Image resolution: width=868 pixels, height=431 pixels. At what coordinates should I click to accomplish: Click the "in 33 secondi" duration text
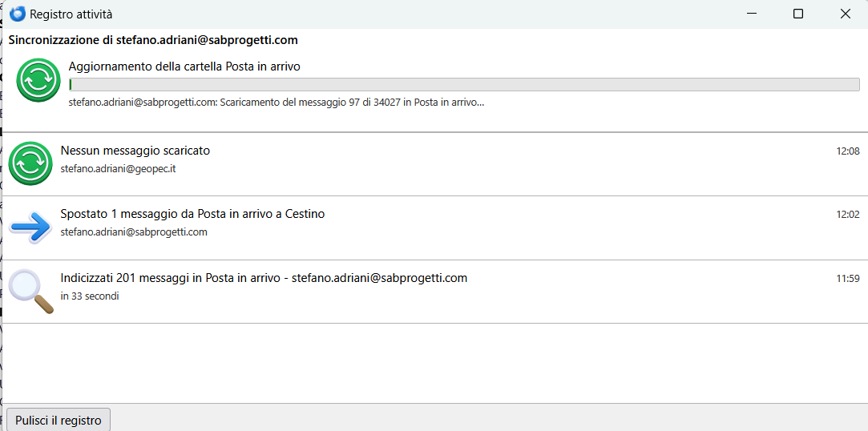(x=90, y=296)
